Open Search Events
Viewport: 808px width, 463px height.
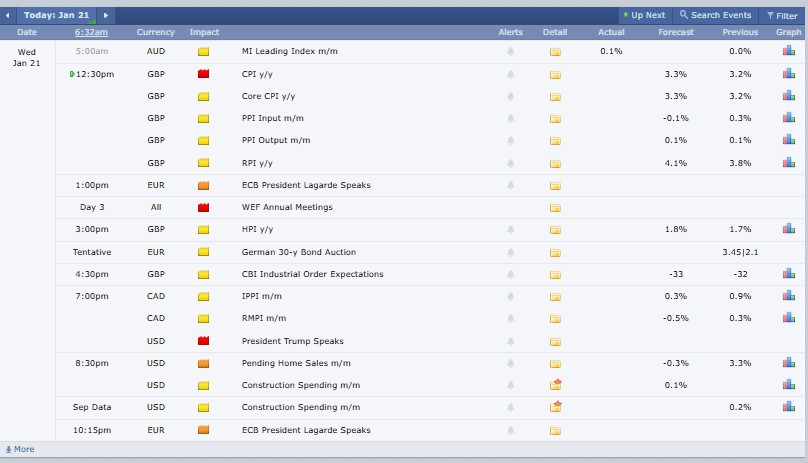click(715, 16)
